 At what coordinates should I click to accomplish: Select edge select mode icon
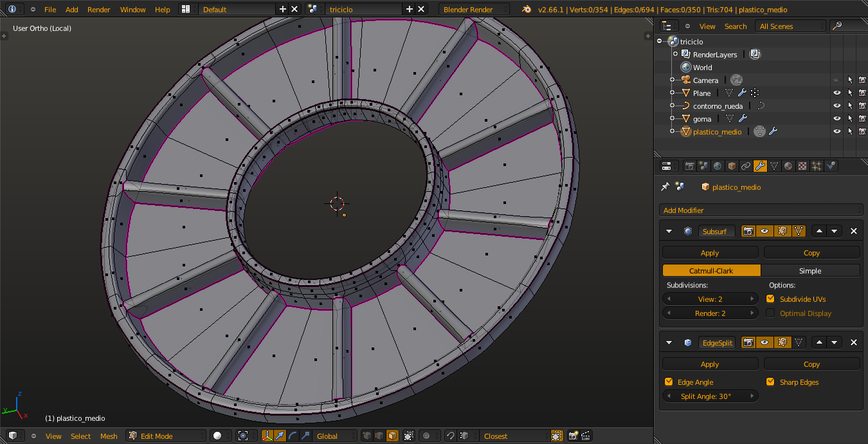pyautogui.click(x=379, y=436)
